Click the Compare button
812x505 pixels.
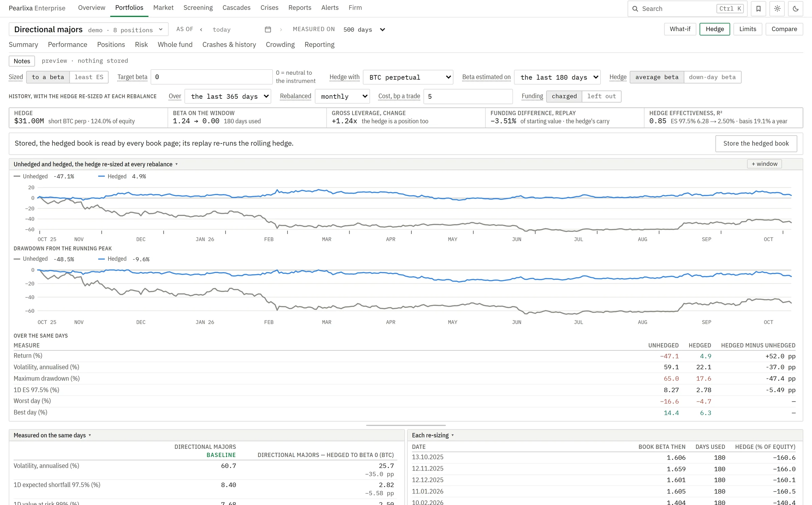pos(784,29)
